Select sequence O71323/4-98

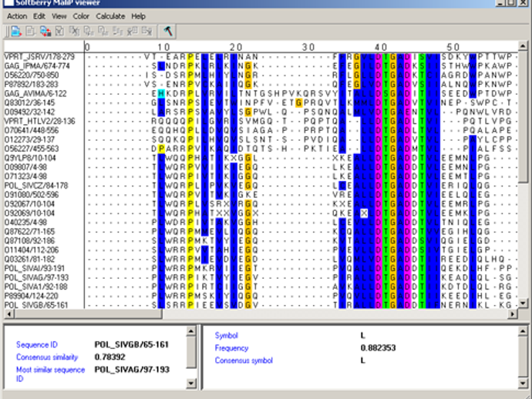25,176
